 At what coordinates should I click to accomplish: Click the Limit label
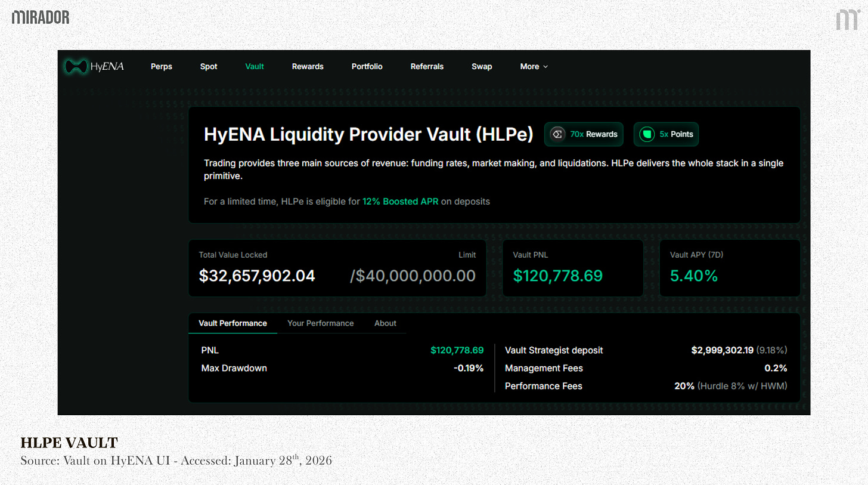coord(467,255)
